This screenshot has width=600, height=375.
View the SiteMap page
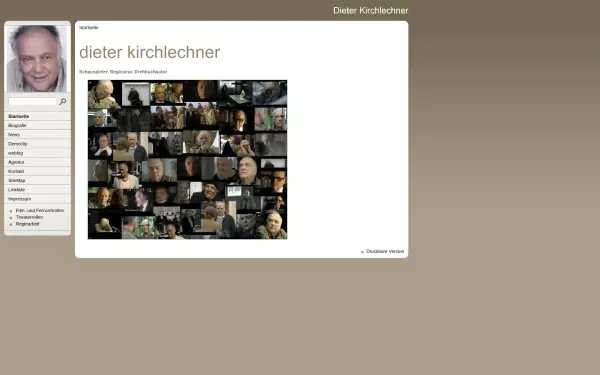pos(38,181)
